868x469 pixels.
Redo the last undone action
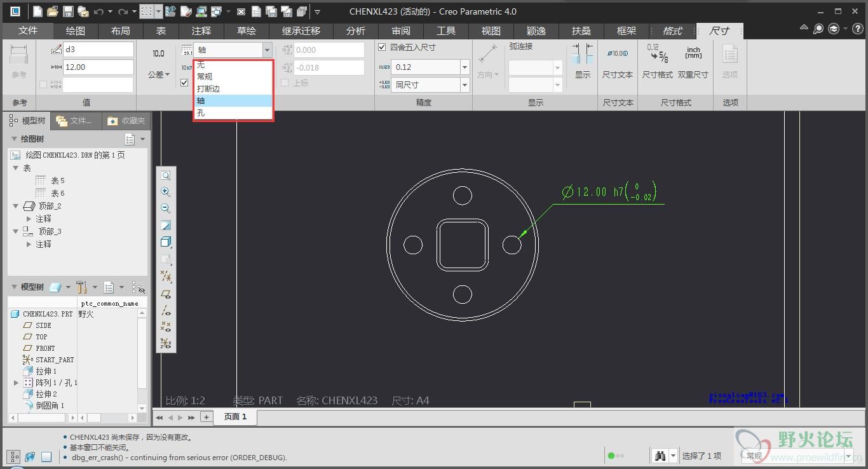pyautogui.click(x=123, y=11)
